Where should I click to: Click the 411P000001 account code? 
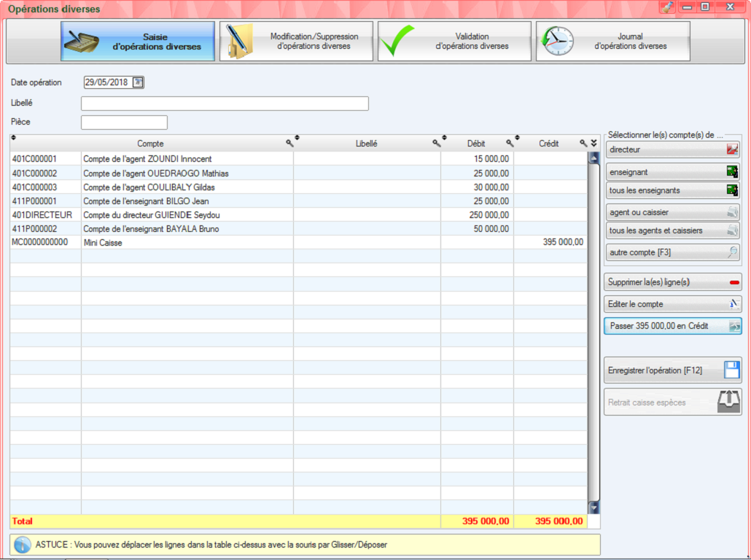34,201
